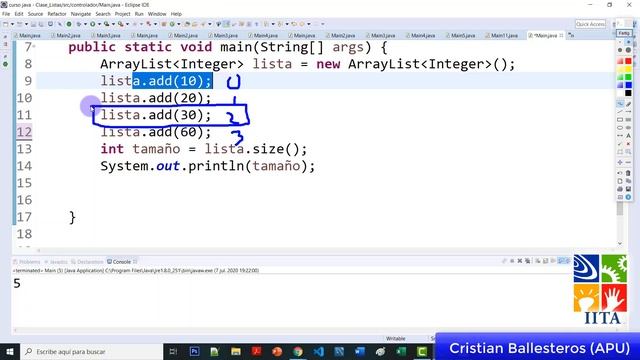Open the Source menu
640x360 pixels.
[35, 14]
